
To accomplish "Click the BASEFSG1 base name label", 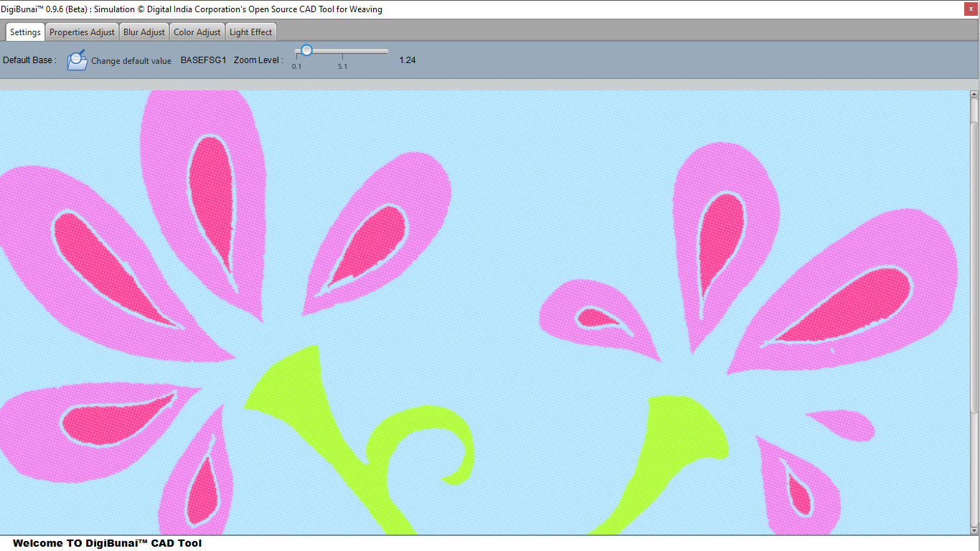I will [x=203, y=60].
